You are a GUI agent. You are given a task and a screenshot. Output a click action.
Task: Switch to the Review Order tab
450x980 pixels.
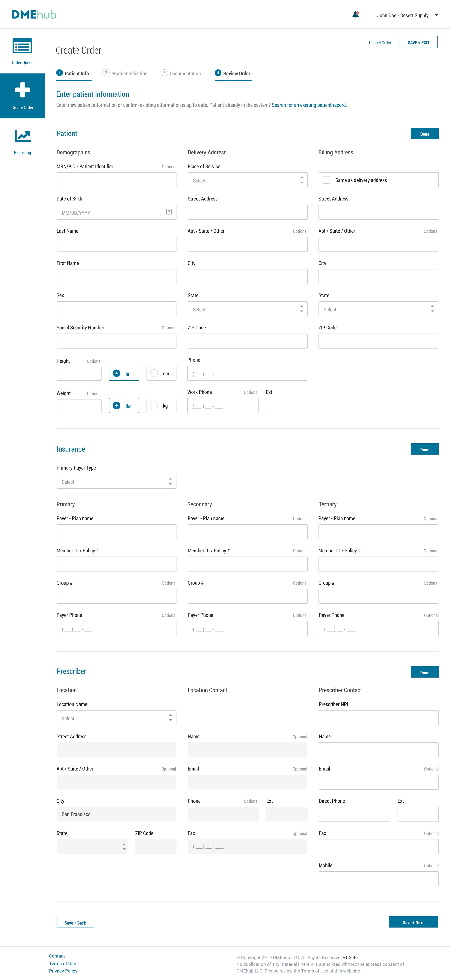click(233, 73)
